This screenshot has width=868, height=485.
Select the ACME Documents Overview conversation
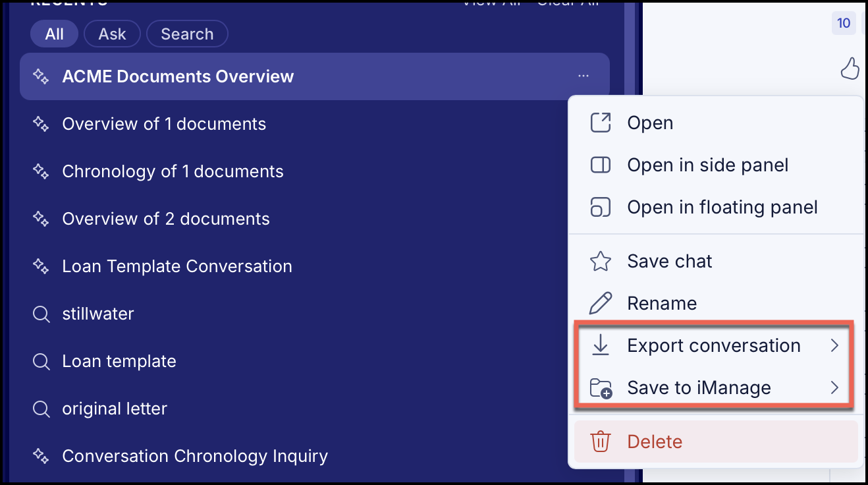tap(315, 76)
